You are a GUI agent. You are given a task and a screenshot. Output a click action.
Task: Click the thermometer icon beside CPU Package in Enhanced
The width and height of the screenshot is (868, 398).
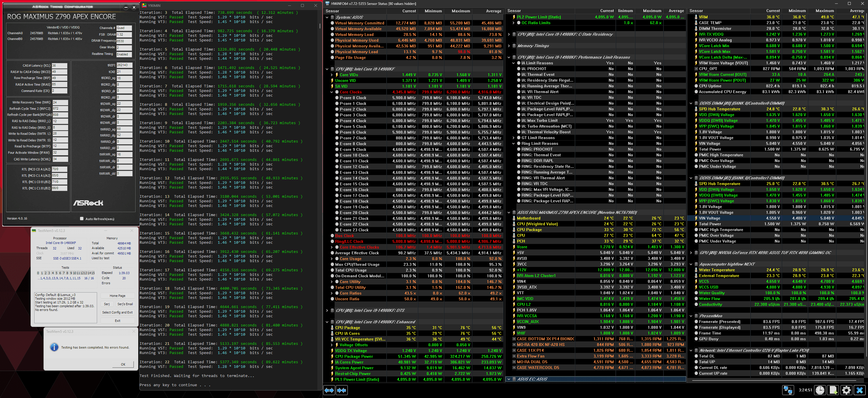[332, 328]
